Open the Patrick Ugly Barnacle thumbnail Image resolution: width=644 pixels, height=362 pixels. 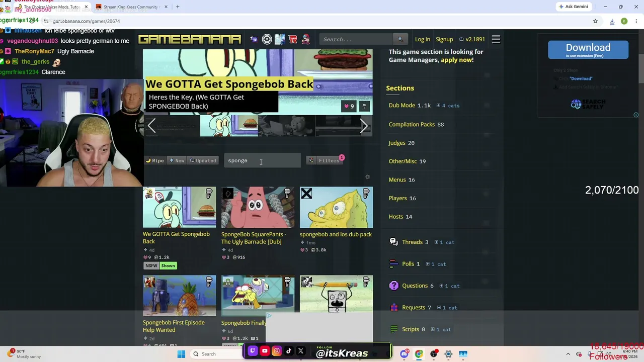258,207
